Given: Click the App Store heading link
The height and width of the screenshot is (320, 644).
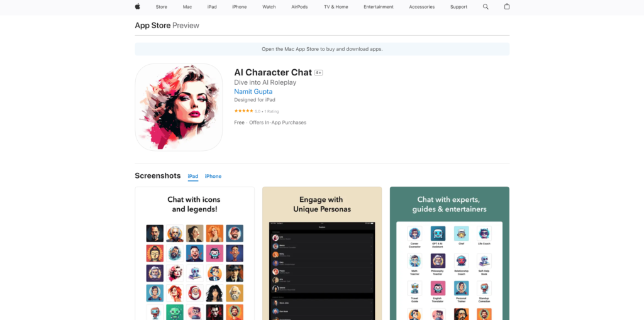Looking at the screenshot, I should click(152, 26).
